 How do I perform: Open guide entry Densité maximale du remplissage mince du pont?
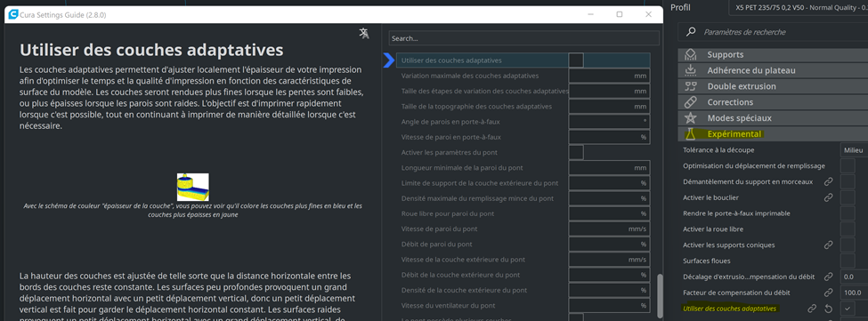pos(477,198)
